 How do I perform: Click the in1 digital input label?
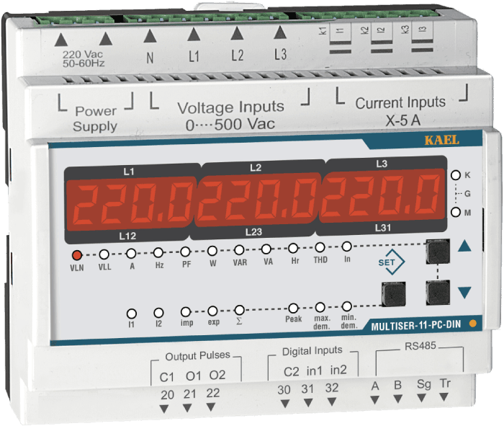[315, 371]
